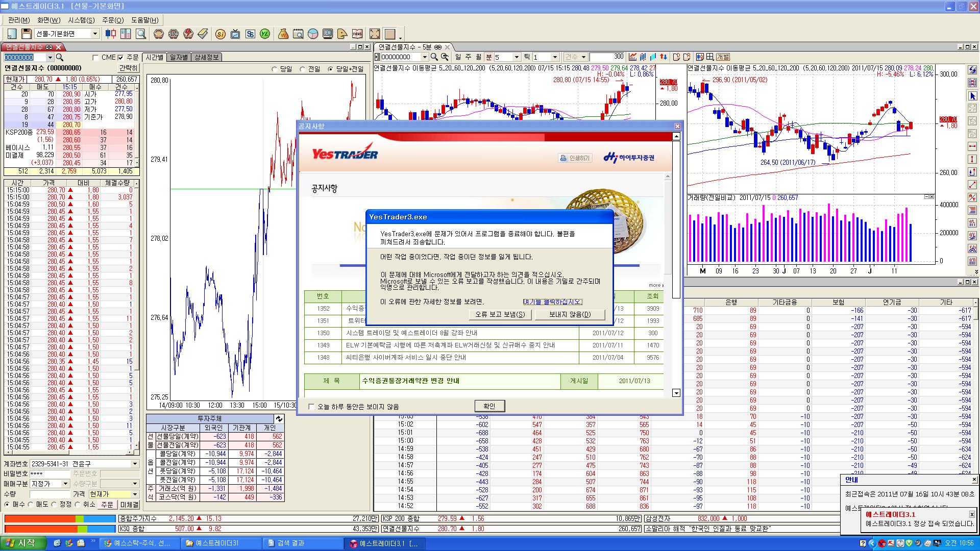Click the candlestick chart toolbar icon

click(x=111, y=34)
